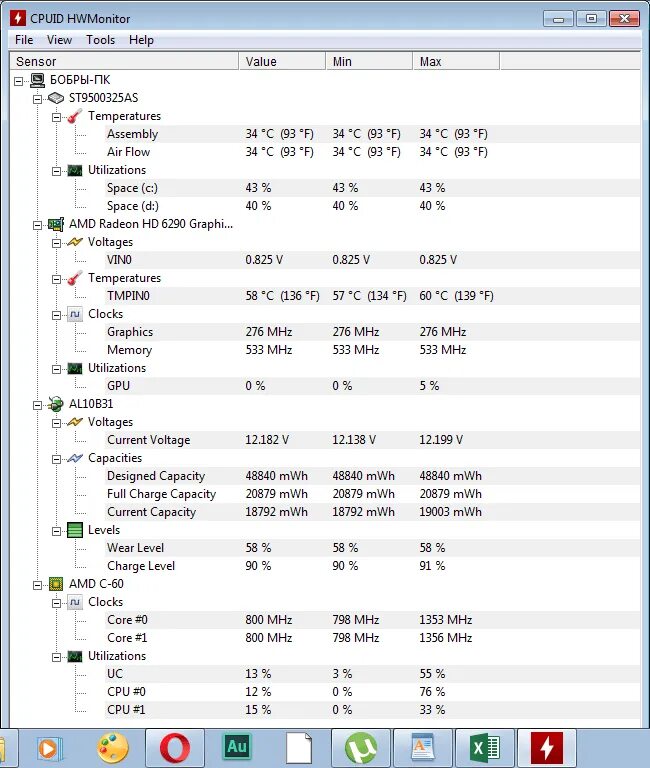Open Adobe Audition from the taskbar
Image resolution: width=650 pixels, height=768 pixels.
coord(237,748)
